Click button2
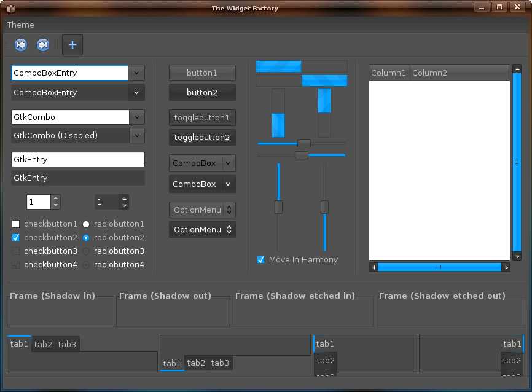The height and width of the screenshot is (392, 532). click(x=202, y=93)
